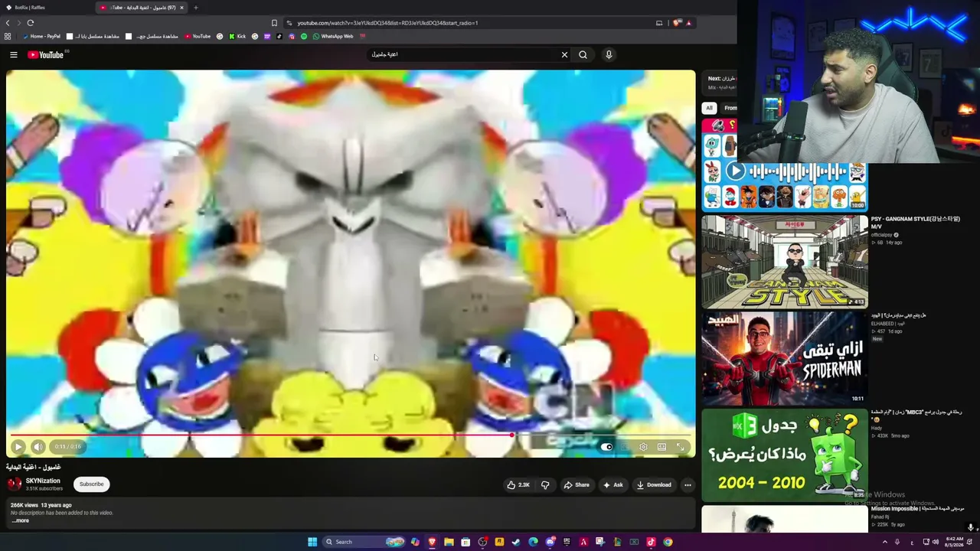This screenshot has width=980, height=551.
Task: Clear the YouTube search box text
Action: [x=564, y=54]
